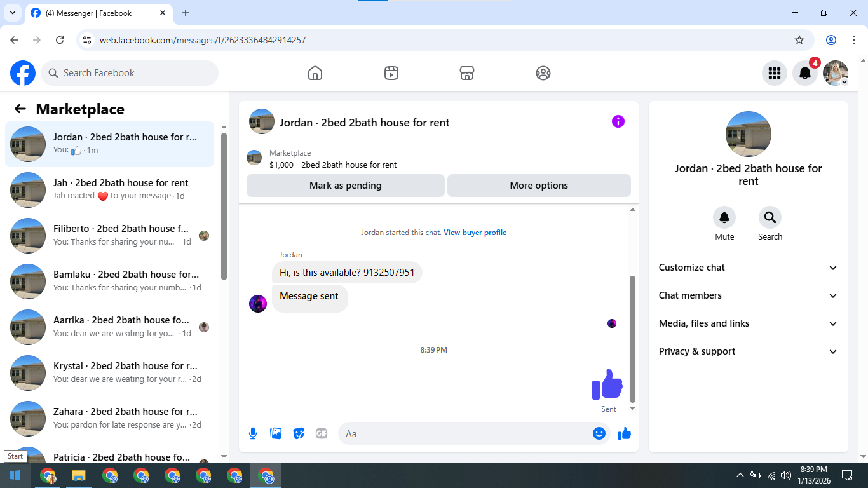Click the sender avatar beside Message sent
This screenshot has width=868, height=488.
coord(258,304)
